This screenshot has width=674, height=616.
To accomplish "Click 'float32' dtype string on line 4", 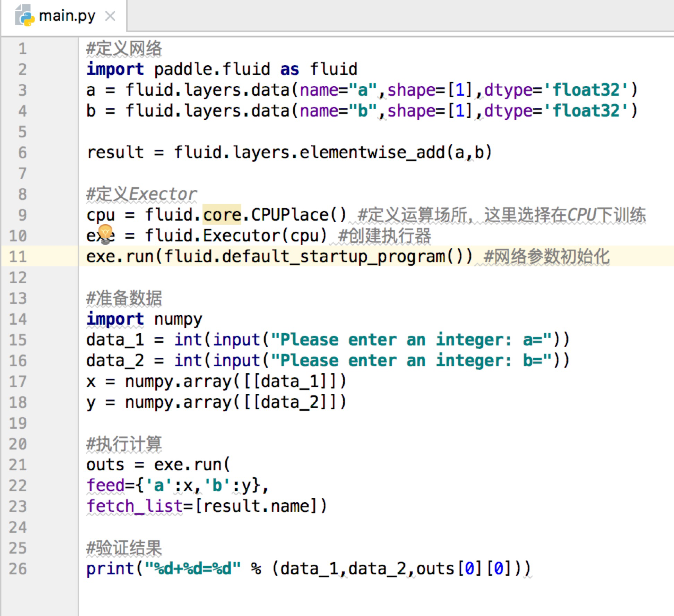I will [586, 111].
